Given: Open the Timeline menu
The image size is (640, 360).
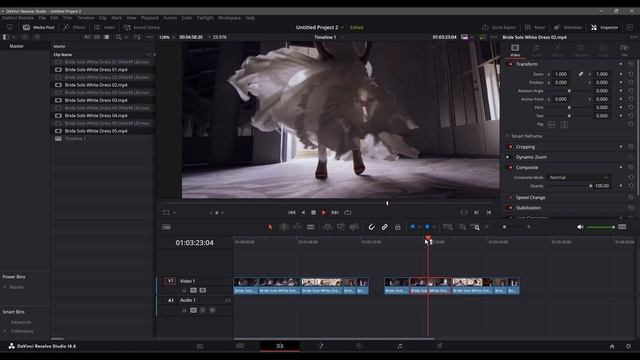Looking at the screenshot, I should (x=86, y=18).
